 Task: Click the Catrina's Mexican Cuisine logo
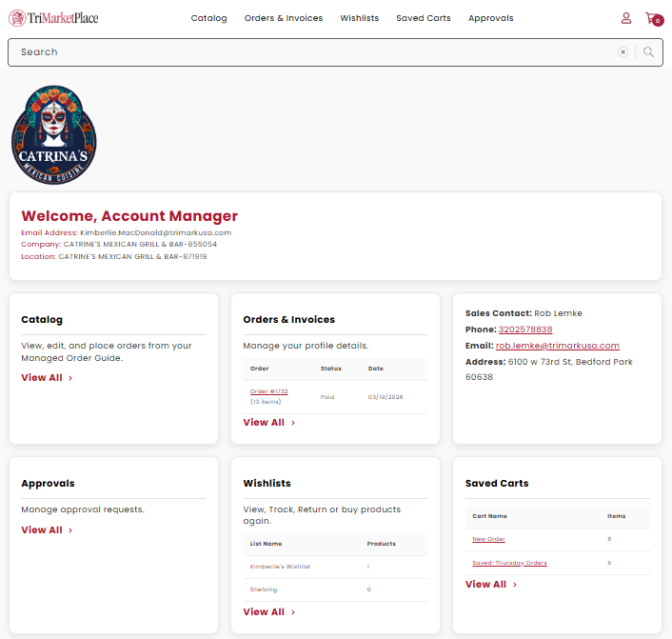click(54, 134)
